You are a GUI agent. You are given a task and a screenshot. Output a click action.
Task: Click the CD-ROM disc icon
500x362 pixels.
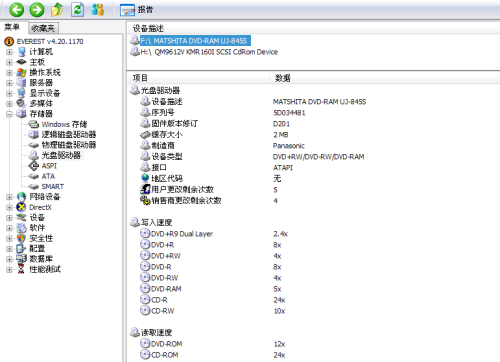145,354
